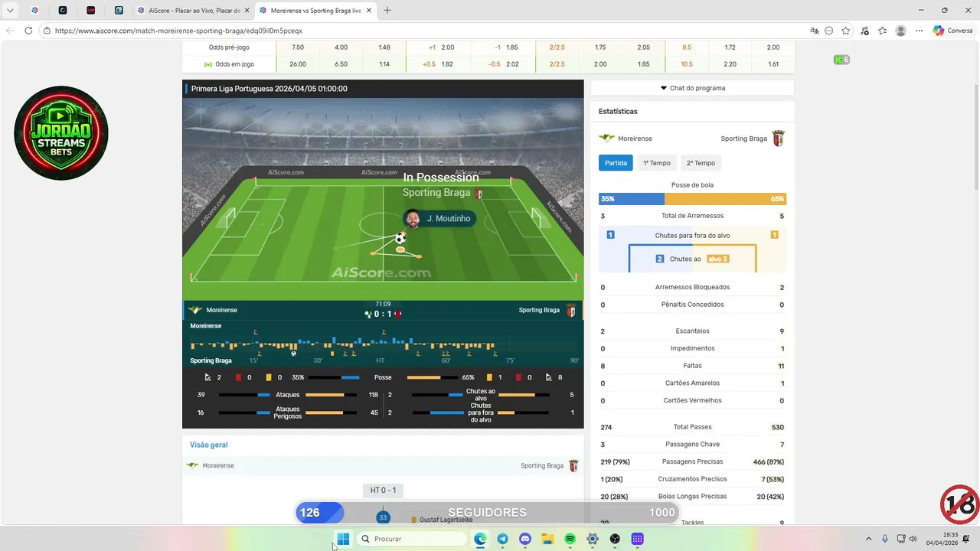Expand the Chat do programa panel

(692, 88)
